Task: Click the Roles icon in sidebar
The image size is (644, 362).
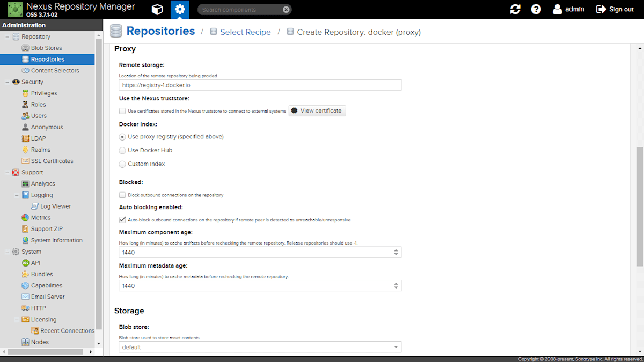Action: click(x=25, y=105)
